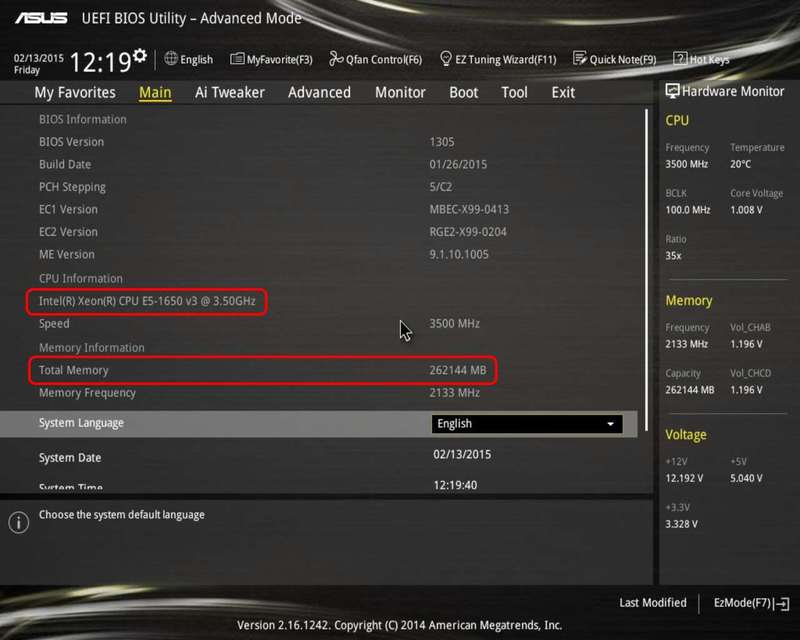
Task: Expand the System Language dropdown arrow
Action: click(x=610, y=424)
